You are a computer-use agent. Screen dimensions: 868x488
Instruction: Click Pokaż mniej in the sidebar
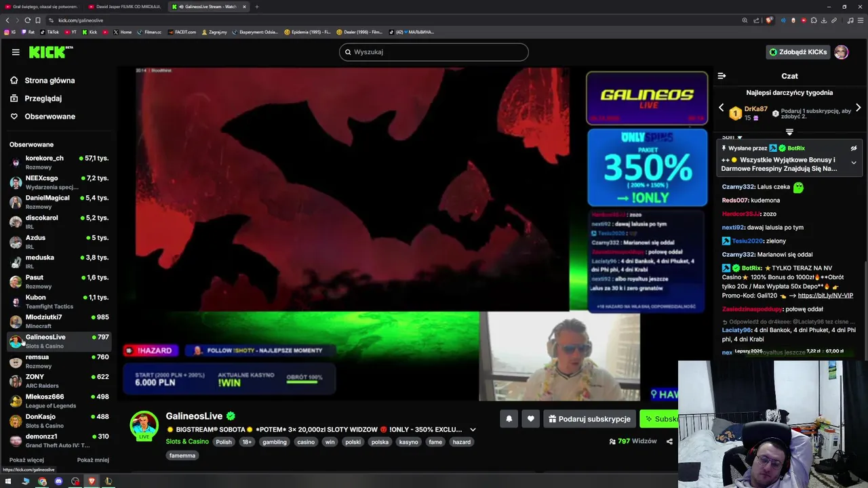(x=93, y=460)
